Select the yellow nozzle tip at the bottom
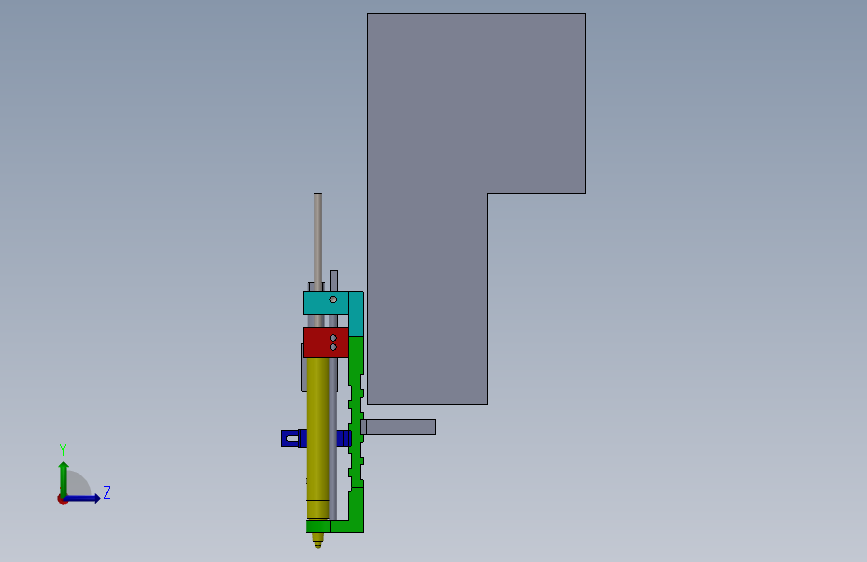 tap(318, 540)
